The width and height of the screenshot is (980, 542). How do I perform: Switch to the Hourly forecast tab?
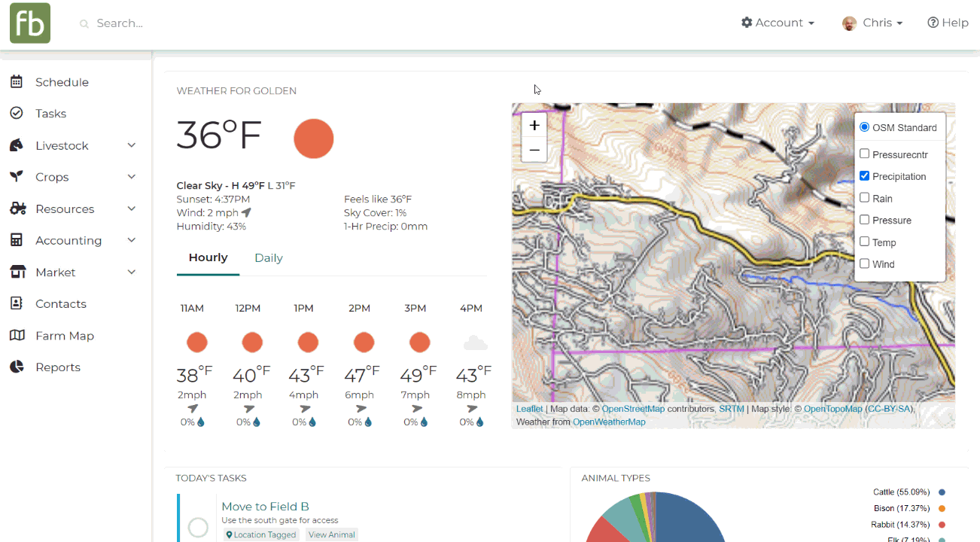coord(208,257)
